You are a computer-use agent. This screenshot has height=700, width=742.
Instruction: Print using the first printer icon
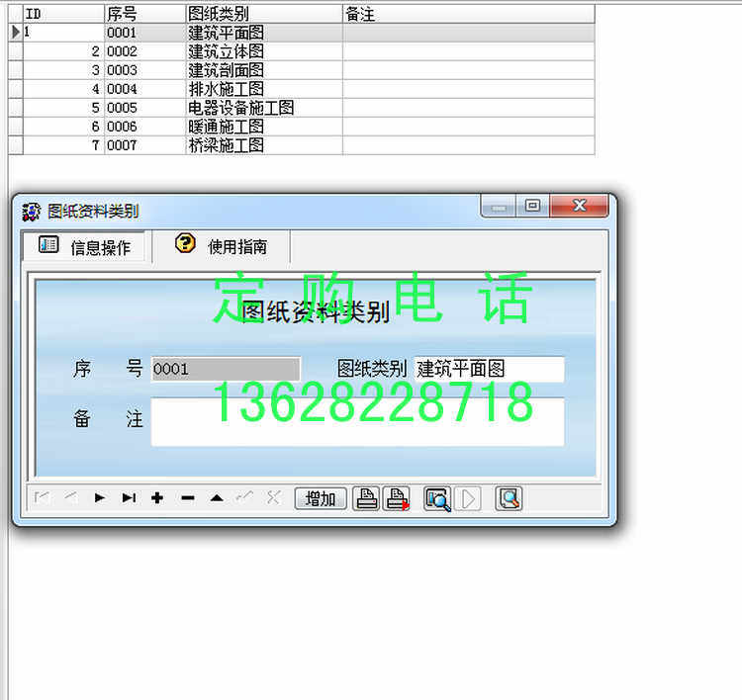[366, 498]
